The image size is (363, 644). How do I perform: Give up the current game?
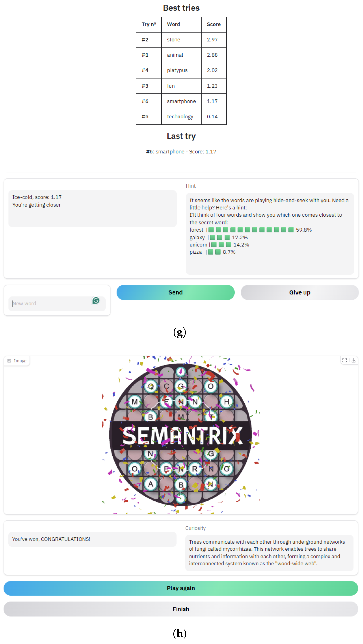[299, 292]
